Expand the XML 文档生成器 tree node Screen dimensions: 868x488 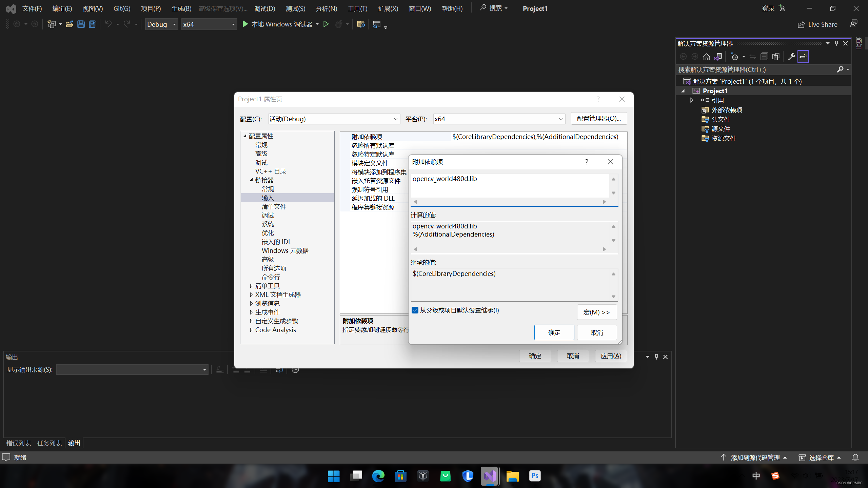coord(251,294)
